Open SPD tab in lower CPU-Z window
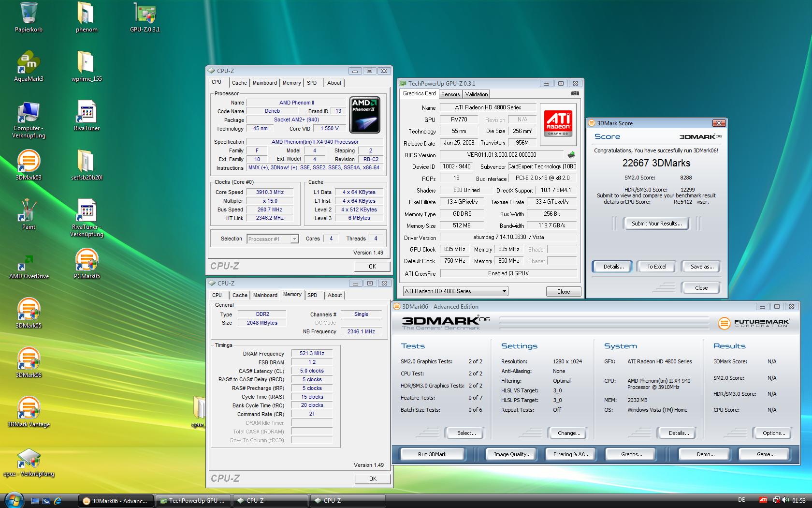This screenshot has height=508, width=812. pyautogui.click(x=312, y=295)
